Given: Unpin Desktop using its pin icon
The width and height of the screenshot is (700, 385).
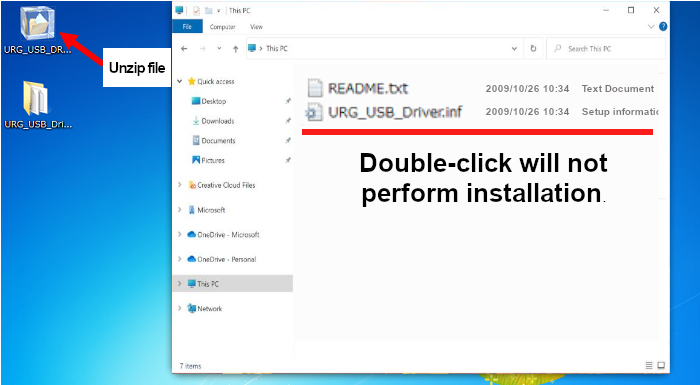Looking at the screenshot, I should [288, 101].
